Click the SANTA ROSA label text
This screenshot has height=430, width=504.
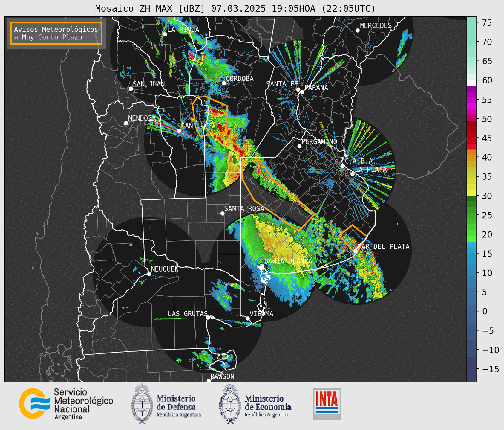coord(244,208)
